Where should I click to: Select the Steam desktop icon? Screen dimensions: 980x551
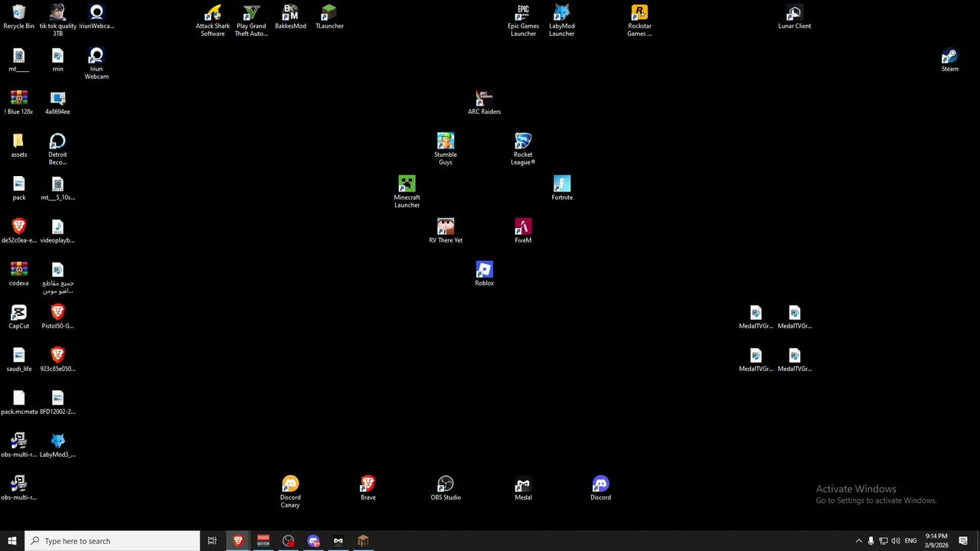(949, 60)
